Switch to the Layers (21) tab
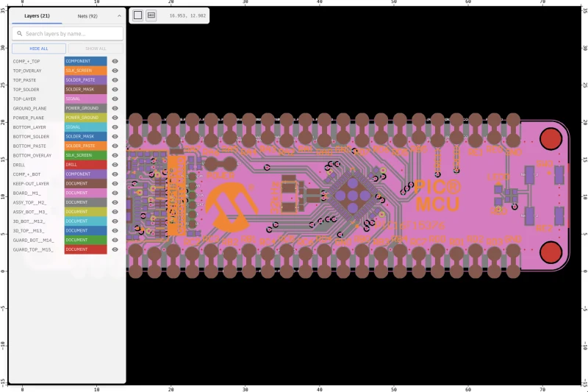The height and width of the screenshot is (392, 588). click(37, 15)
